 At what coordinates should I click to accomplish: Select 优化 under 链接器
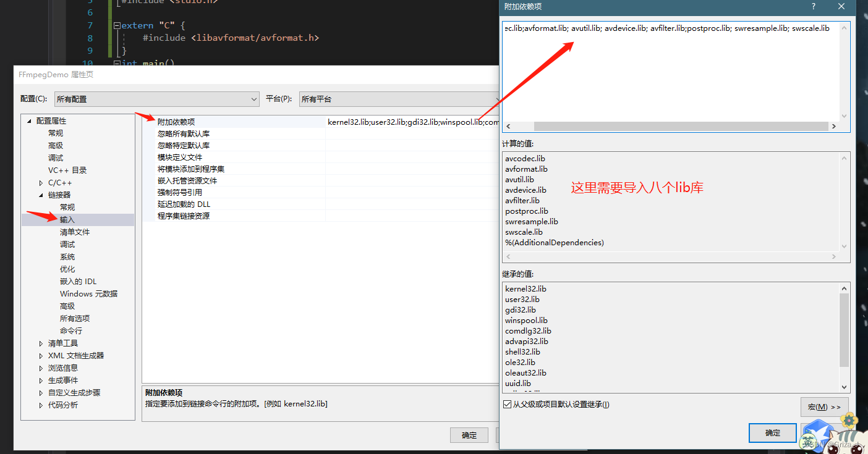tap(67, 269)
